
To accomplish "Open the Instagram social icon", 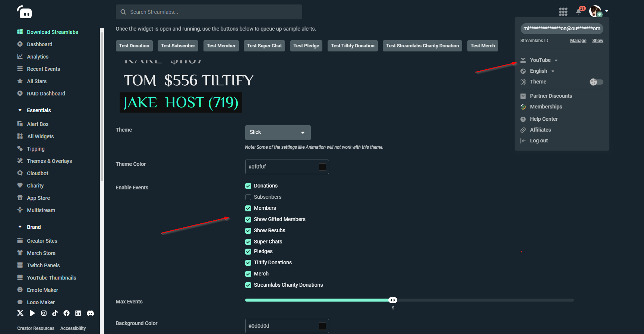I will [44, 313].
